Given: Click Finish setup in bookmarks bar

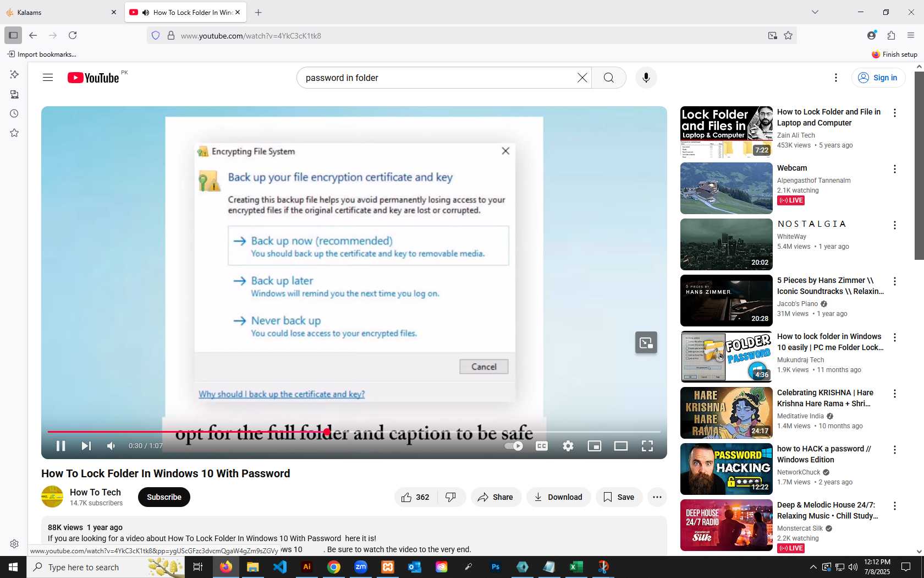Looking at the screenshot, I should click(x=894, y=54).
